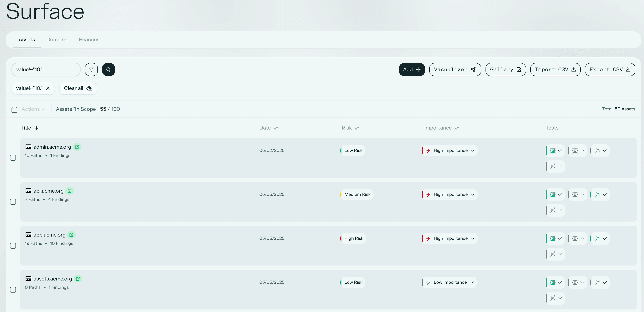
Task: Click "10 Findings" under app.acme.org
Action: pyautogui.click(x=61, y=244)
